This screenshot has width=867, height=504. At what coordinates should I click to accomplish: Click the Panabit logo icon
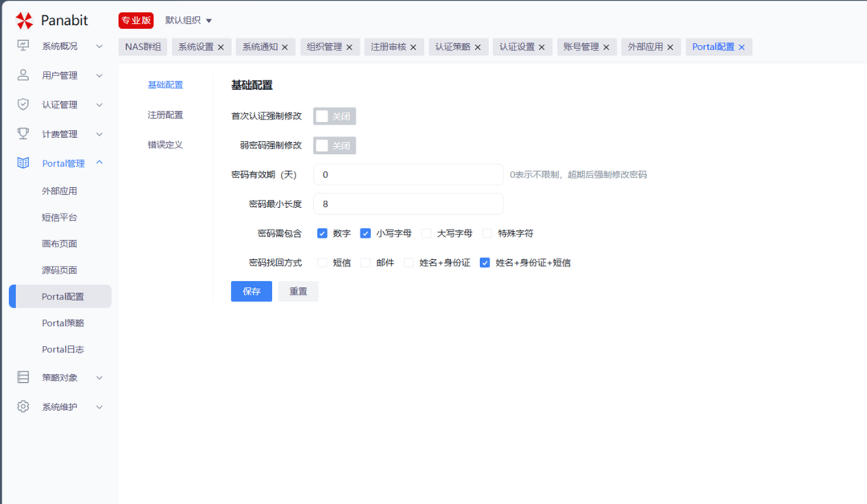24,20
